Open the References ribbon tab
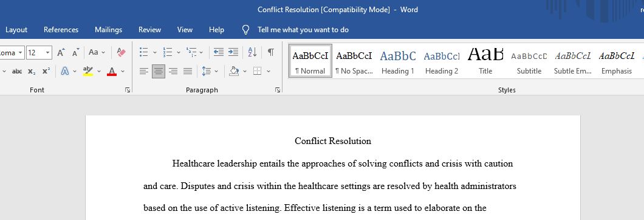This screenshot has height=220, width=644. [x=61, y=30]
